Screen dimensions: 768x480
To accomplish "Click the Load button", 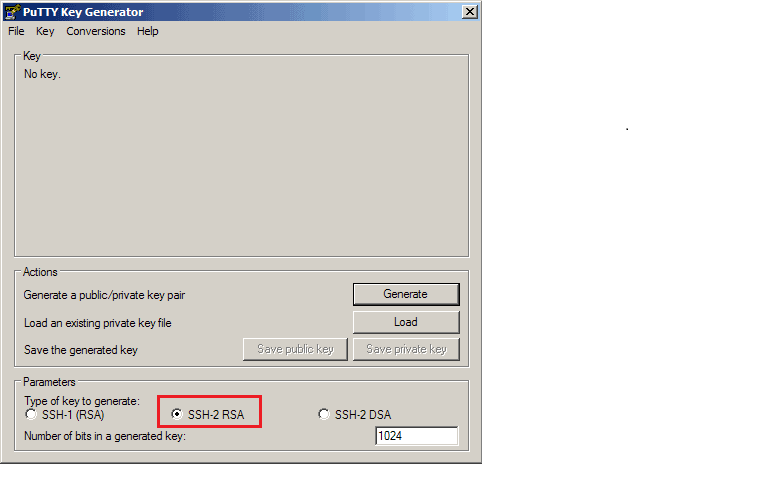I will click(406, 322).
